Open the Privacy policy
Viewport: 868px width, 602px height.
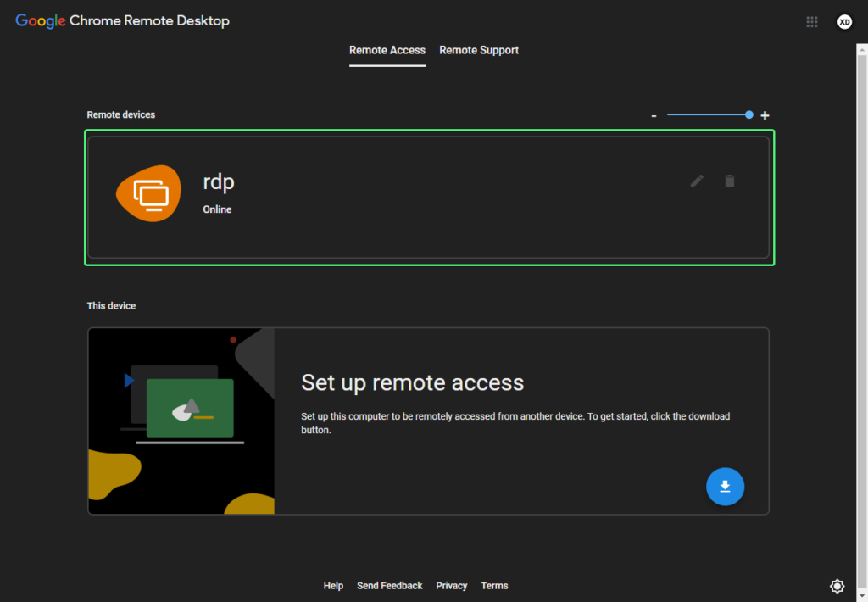point(451,585)
